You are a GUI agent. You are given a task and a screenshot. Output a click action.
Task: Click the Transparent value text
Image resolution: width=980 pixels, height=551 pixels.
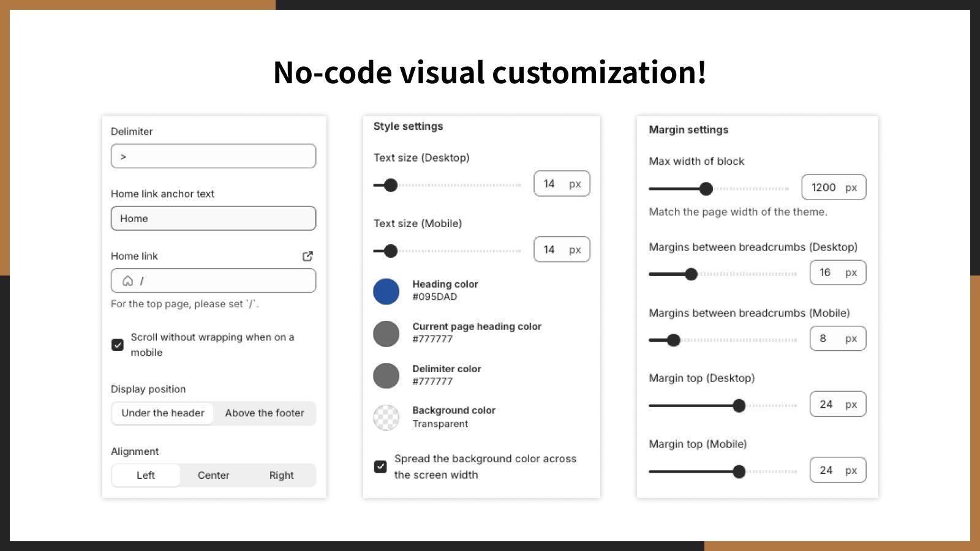440,424
